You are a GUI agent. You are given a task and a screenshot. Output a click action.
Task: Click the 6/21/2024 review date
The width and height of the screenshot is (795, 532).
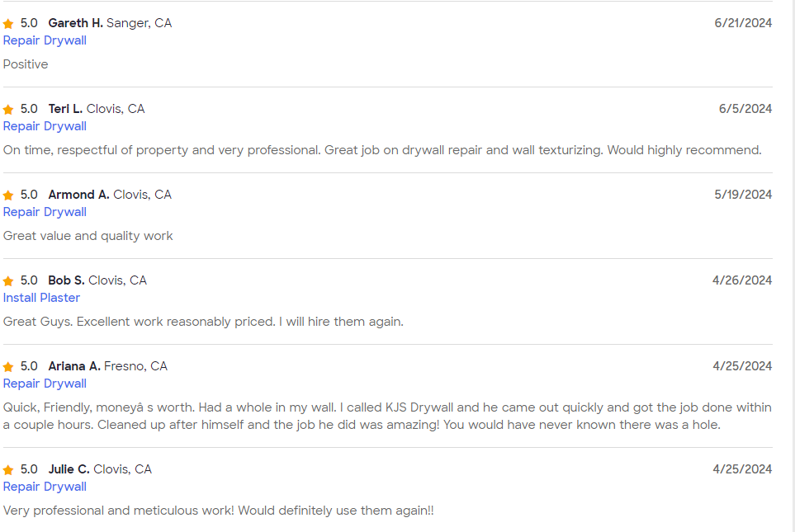coord(743,23)
